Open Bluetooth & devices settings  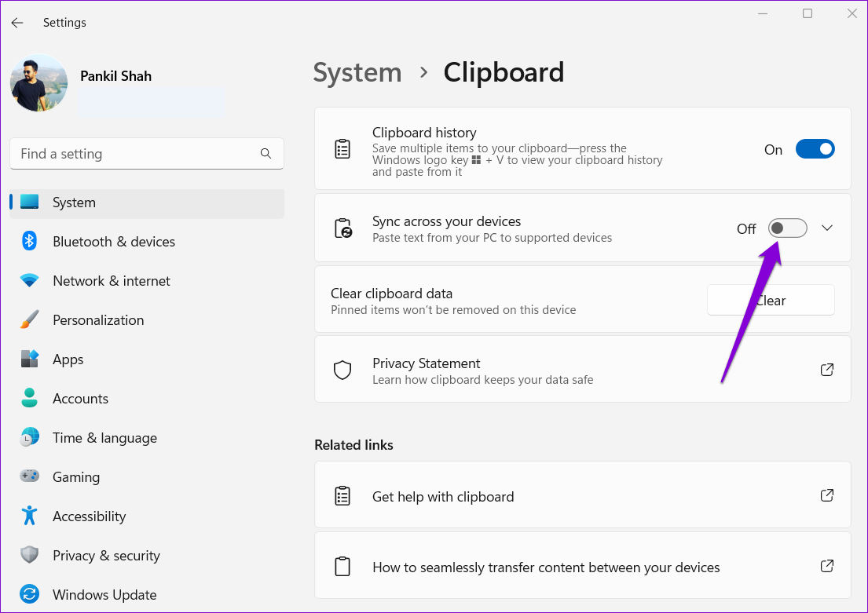click(x=147, y=242)
